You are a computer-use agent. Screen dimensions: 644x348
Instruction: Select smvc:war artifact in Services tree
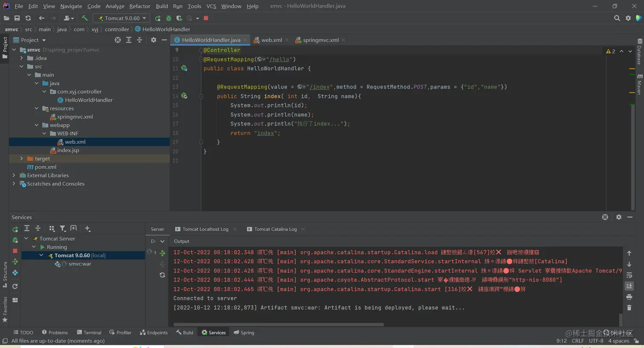tap(80, 264)
